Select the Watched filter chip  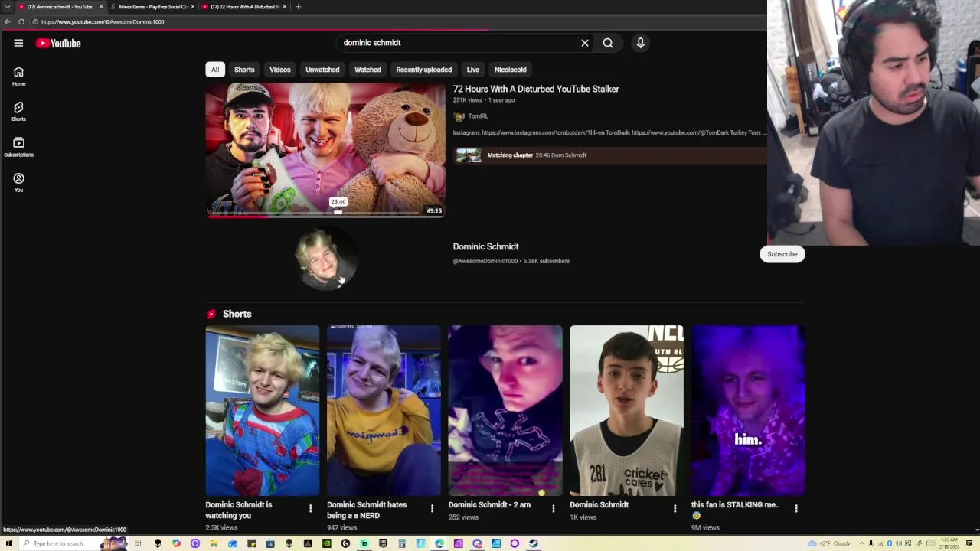pos(367,70)
